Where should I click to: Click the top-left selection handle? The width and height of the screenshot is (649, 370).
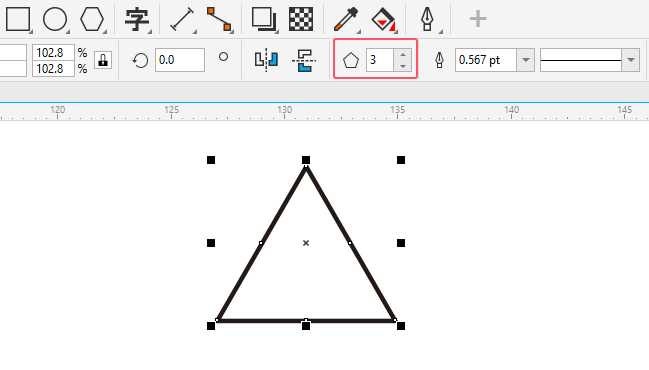211,160
